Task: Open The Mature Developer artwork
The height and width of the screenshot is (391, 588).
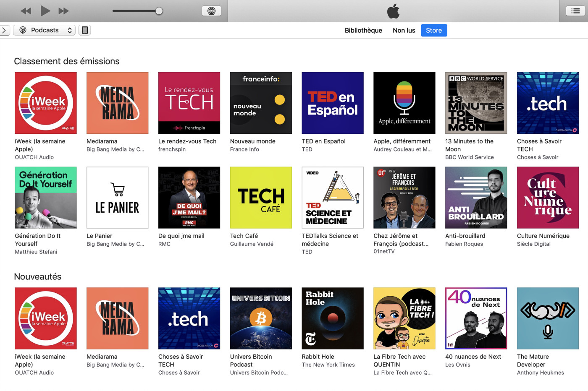Action: (548, 318)
